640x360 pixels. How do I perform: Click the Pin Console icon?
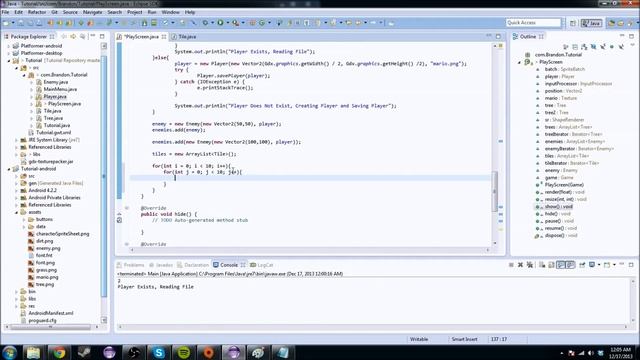(582, 265)
